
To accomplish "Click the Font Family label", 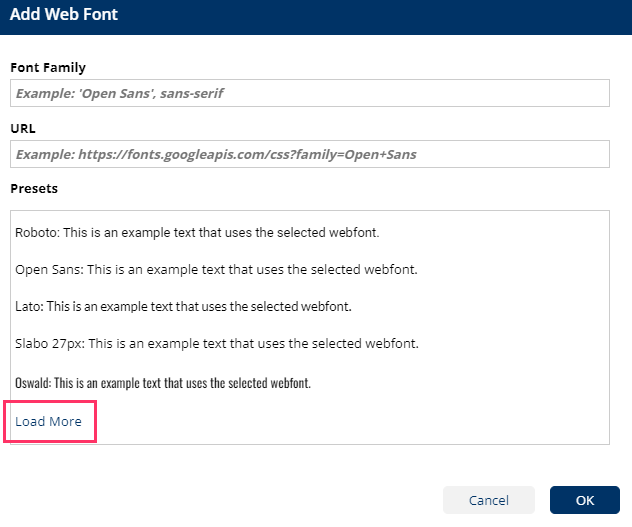I will point(48,68).
